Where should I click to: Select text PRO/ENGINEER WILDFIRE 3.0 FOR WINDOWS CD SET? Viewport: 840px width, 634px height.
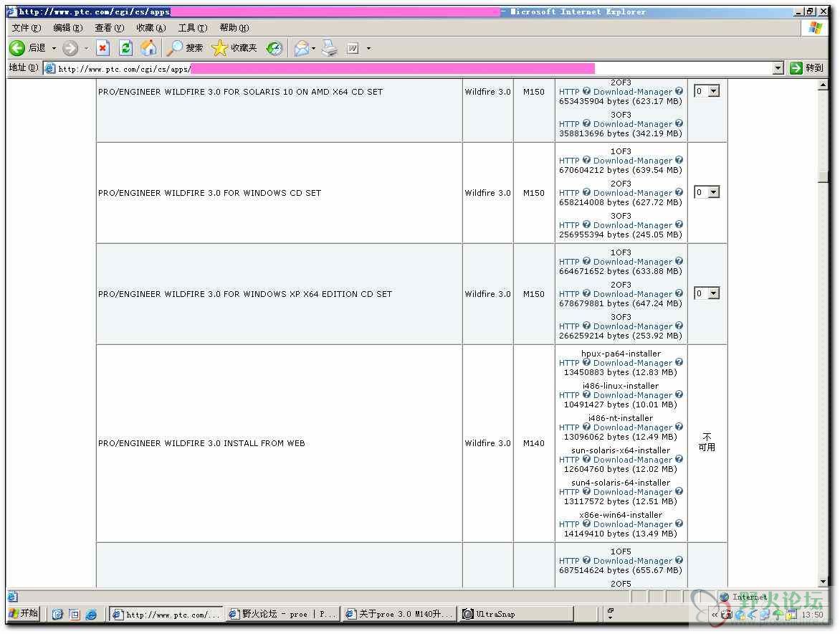[x=210, y=194]
